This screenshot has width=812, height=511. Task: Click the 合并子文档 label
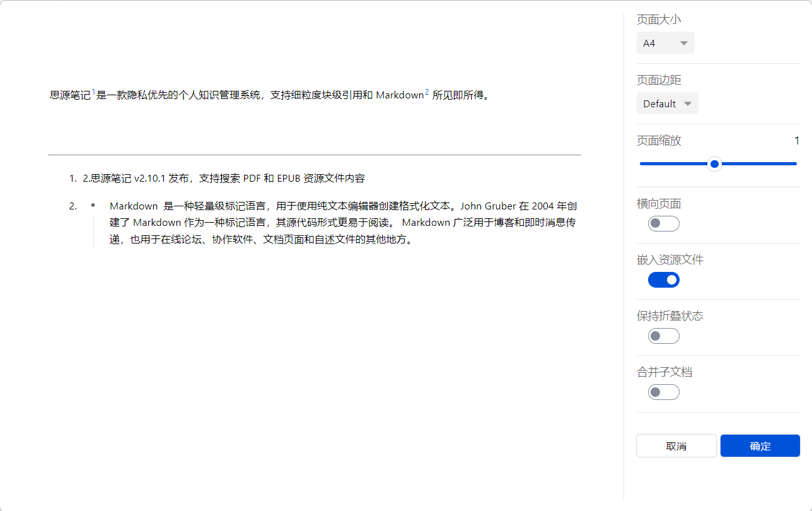click(x=664, y=372)
